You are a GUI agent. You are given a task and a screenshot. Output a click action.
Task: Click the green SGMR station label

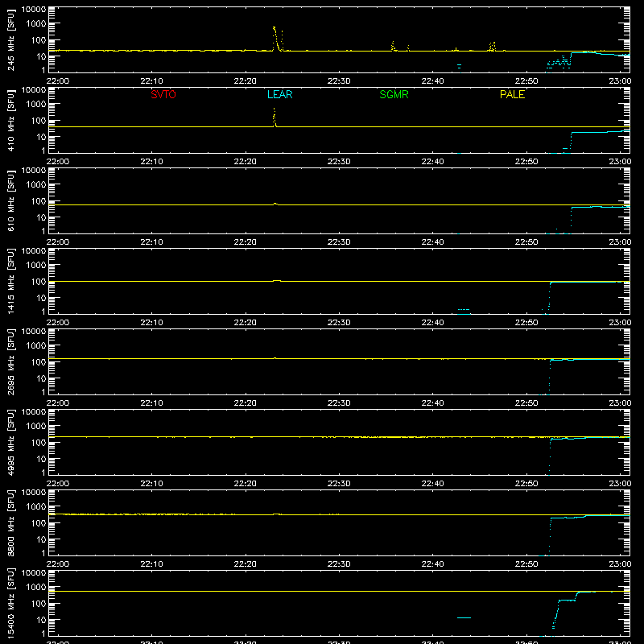pyautogui.click(x=394, y=94)
